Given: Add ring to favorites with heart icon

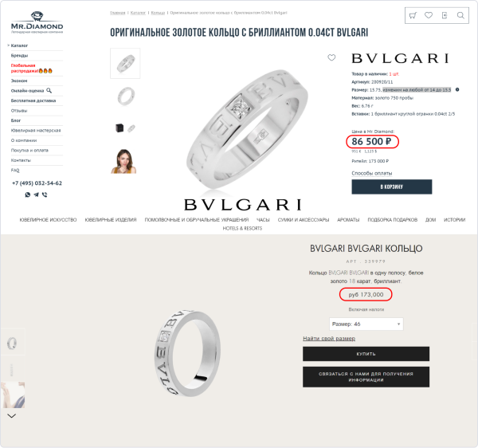Looking at the screenshot, I should coord(331,57).
